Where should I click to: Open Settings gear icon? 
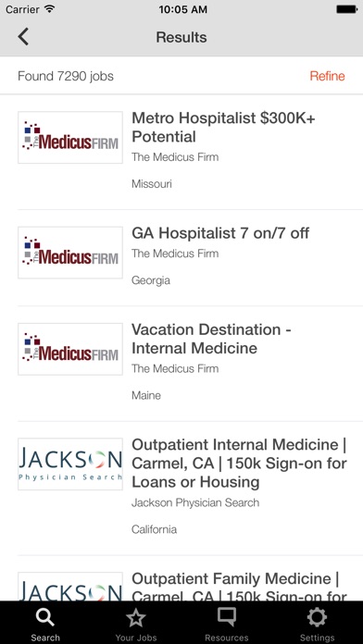(317, 618)
